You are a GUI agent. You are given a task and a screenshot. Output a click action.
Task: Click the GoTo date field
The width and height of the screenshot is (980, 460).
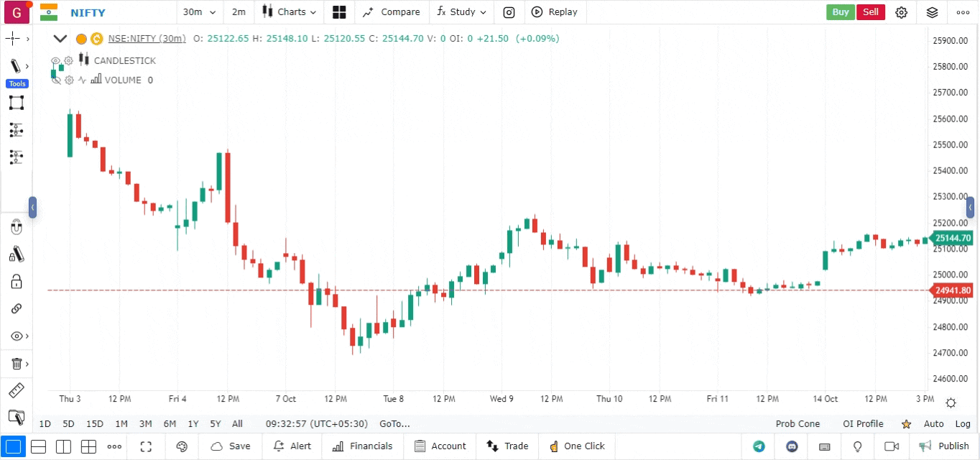[x=394, y=424]
